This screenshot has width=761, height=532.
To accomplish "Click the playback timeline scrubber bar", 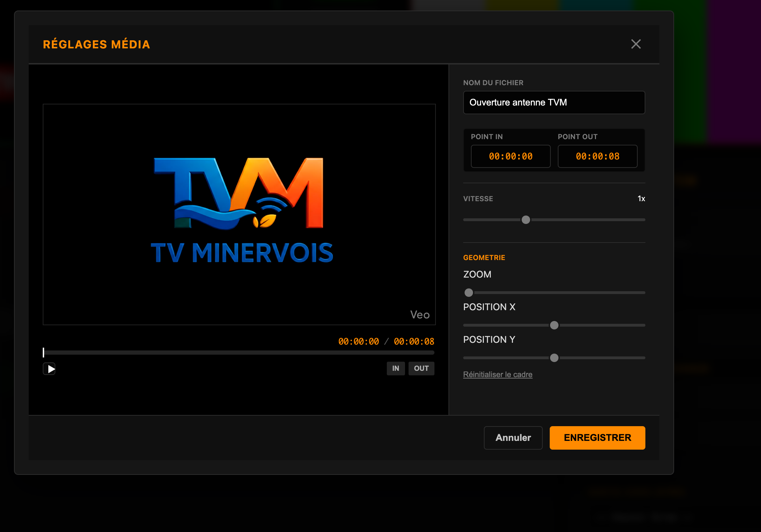I will pyautogui.click(x=239, y=353).
